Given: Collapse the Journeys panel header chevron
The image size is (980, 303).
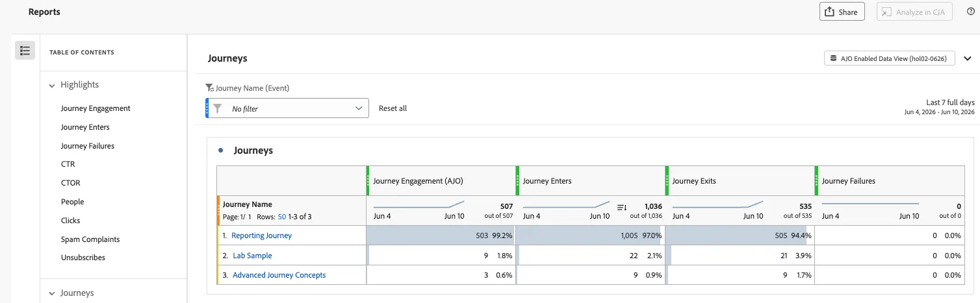Looking at the screenshot, I should [968, 58].
